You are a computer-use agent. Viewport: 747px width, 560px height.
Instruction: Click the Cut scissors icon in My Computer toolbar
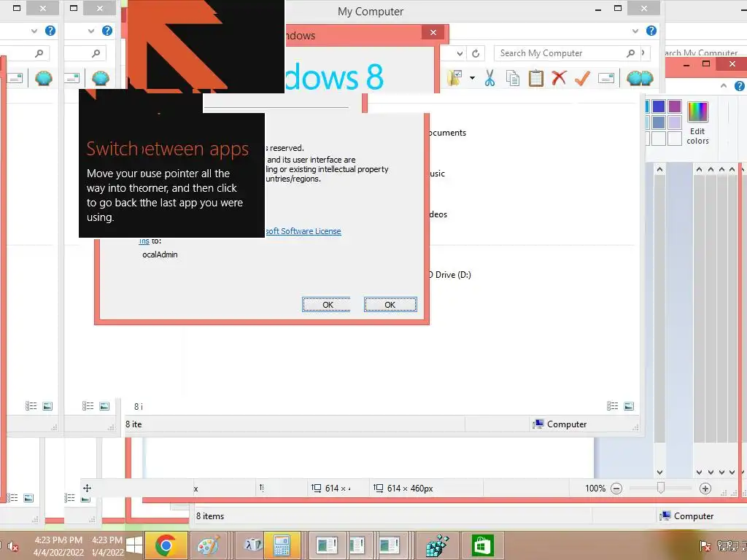[x=489, y=78]
